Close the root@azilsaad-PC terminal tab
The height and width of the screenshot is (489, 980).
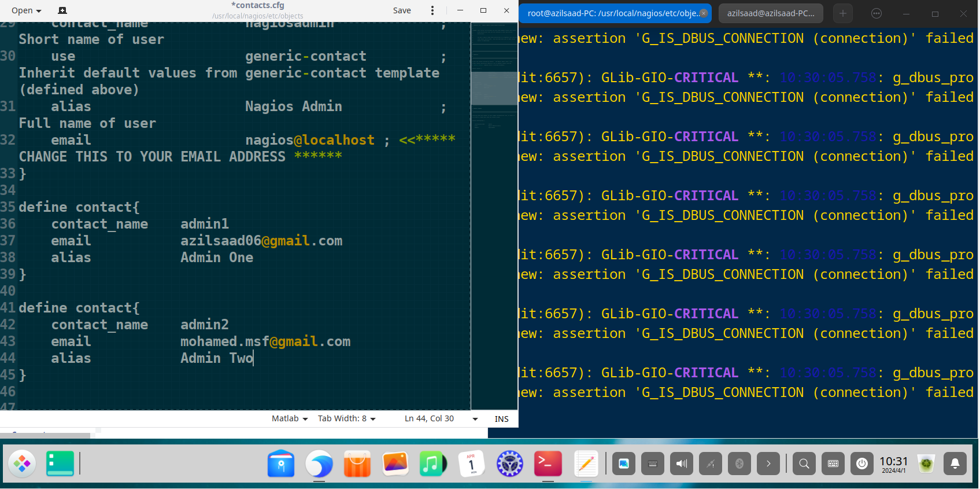(x=704, y=13)
